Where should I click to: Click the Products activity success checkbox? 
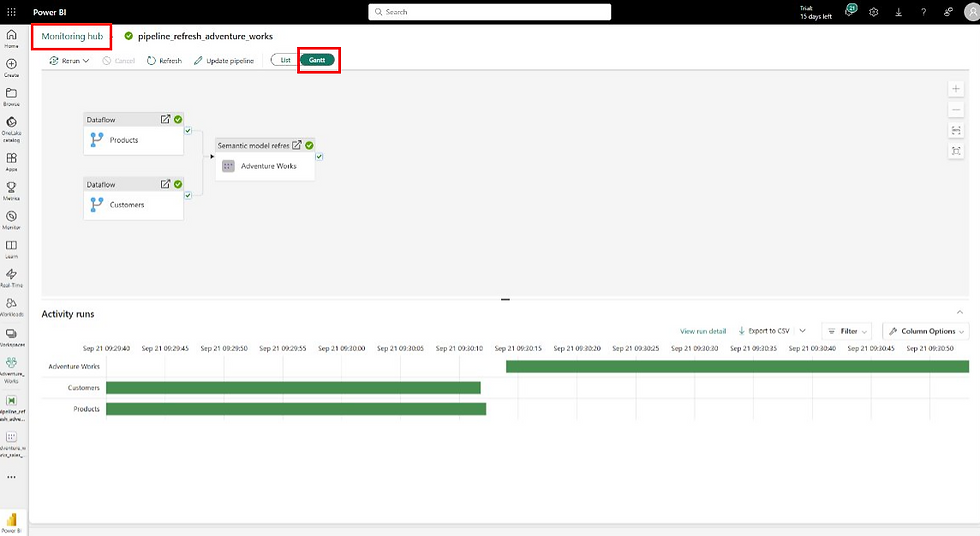(x=188, y=131)
